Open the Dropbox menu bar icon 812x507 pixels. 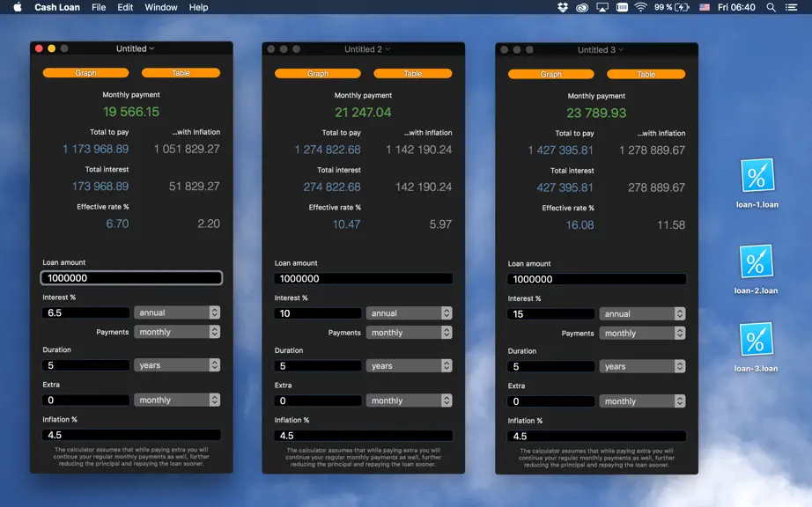tap(563, 7)
